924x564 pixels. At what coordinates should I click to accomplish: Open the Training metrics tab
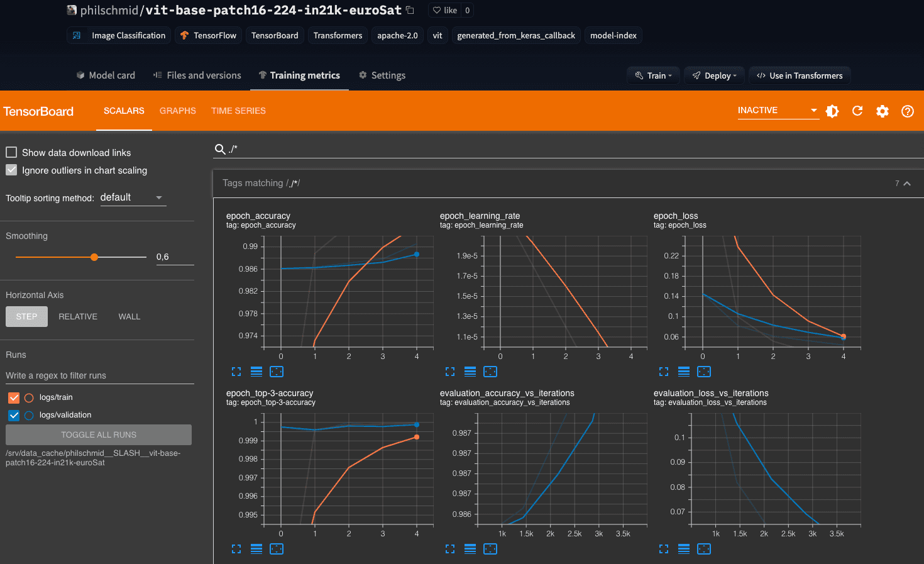coord(299,75)
